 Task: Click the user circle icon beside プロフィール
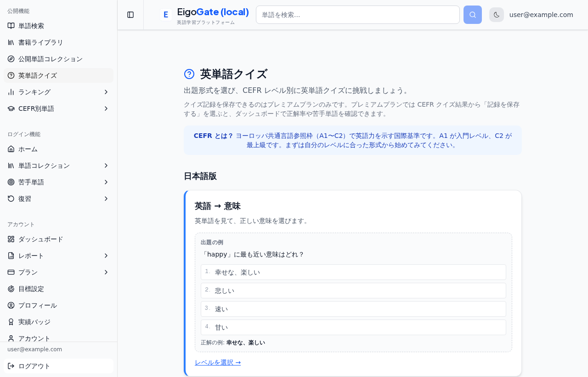tap(11, 305)
